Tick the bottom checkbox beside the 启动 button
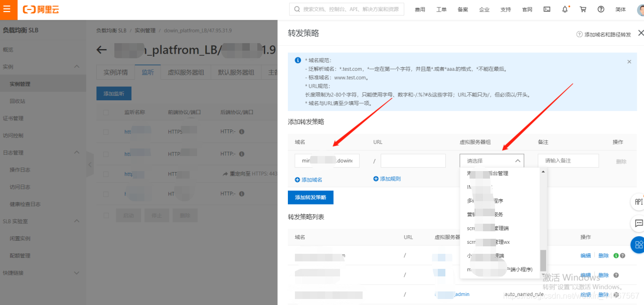Image resolution: width=644 pixels, height=305 pixels. pyautogui.click(x=106, y=215)
